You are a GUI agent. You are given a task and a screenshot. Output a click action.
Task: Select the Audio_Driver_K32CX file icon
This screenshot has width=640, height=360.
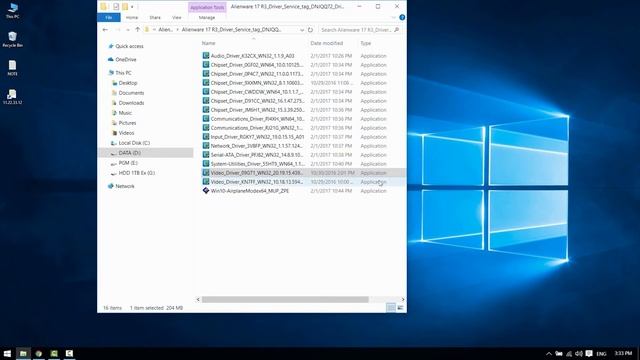click(x=206, y=56)
